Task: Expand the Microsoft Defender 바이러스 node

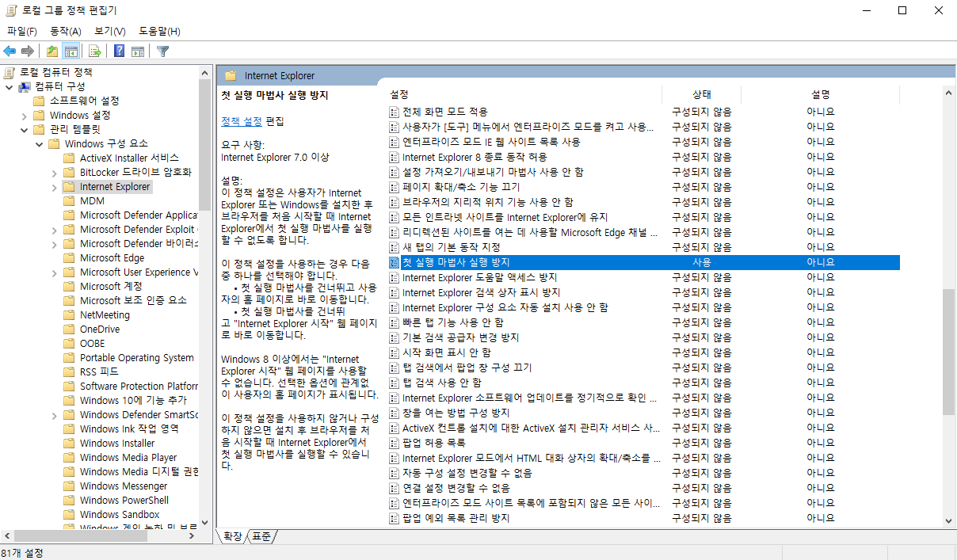Action: point(54,244)
